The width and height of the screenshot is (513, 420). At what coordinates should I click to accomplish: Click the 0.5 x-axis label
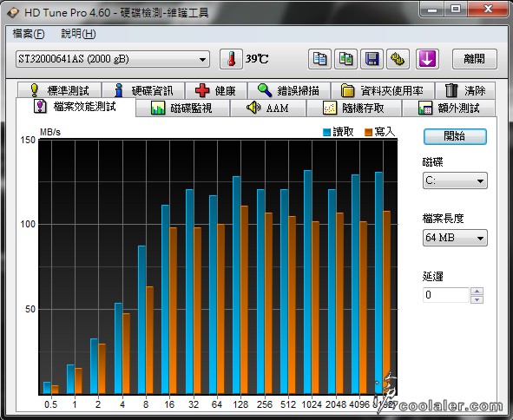pyautogui.click(x=50, y=404)
